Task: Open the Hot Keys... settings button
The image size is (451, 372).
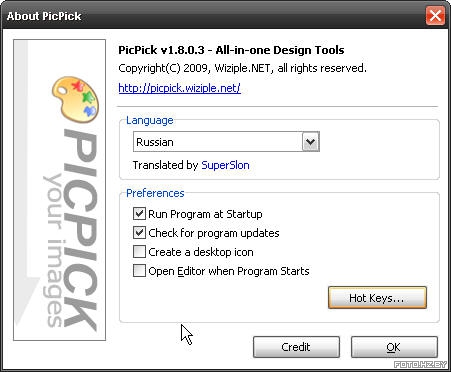Action: point(377,298)
